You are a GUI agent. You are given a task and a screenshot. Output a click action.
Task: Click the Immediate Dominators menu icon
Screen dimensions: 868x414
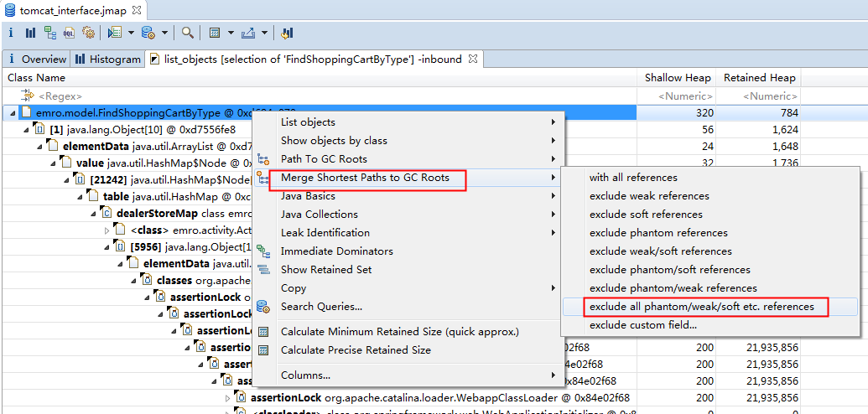tap(263, 251)
